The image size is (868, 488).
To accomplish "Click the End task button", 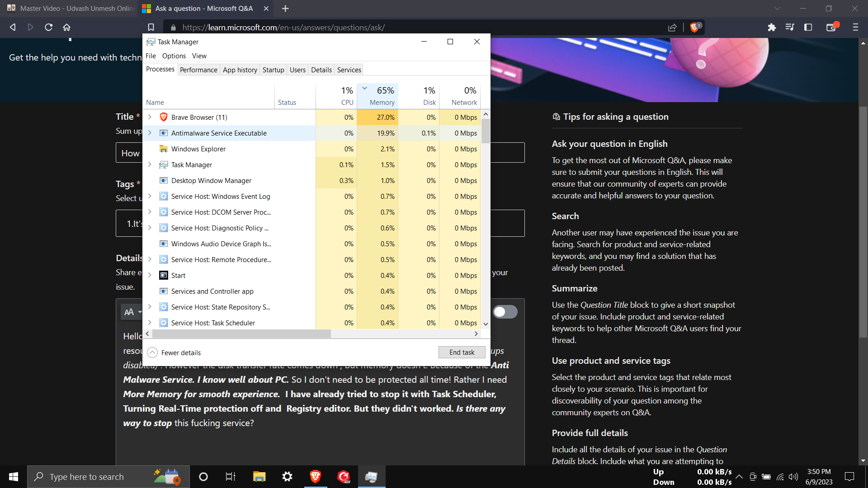I will 462,352.
